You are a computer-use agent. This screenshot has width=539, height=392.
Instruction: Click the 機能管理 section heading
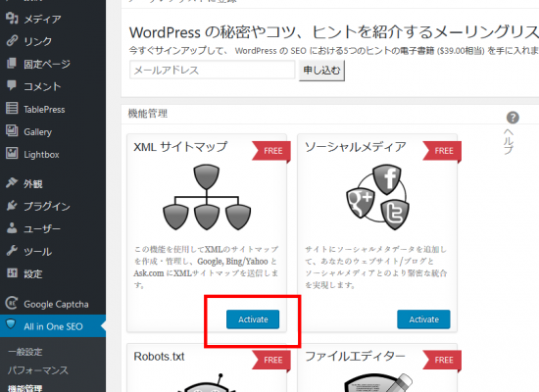[148, 114]
